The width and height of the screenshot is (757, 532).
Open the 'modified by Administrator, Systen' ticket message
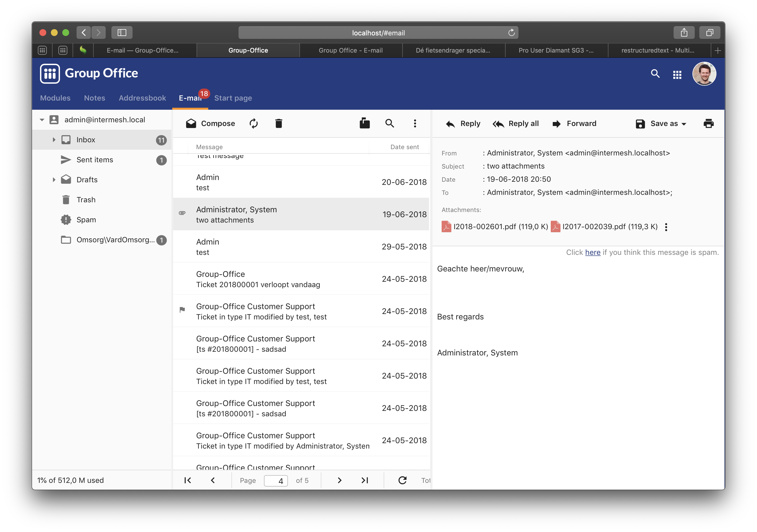pyautogui.click(x=301, y=441)
